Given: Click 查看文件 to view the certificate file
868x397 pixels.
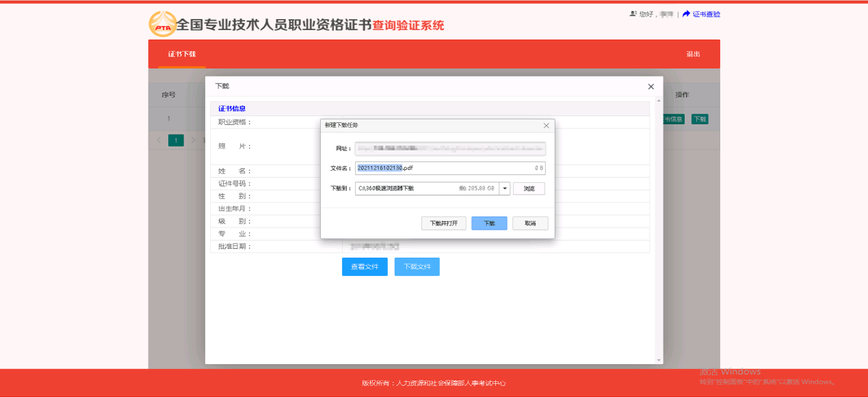Looking at the screenshot, I should (364, 266).
